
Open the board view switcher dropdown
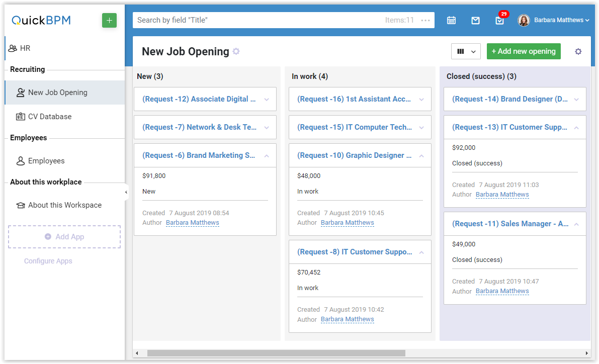(466, 51)
